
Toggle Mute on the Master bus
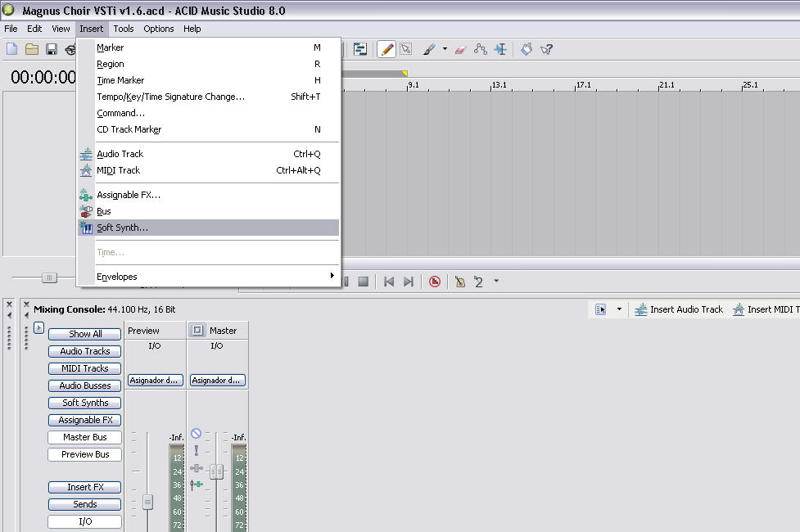pos(196,434)
